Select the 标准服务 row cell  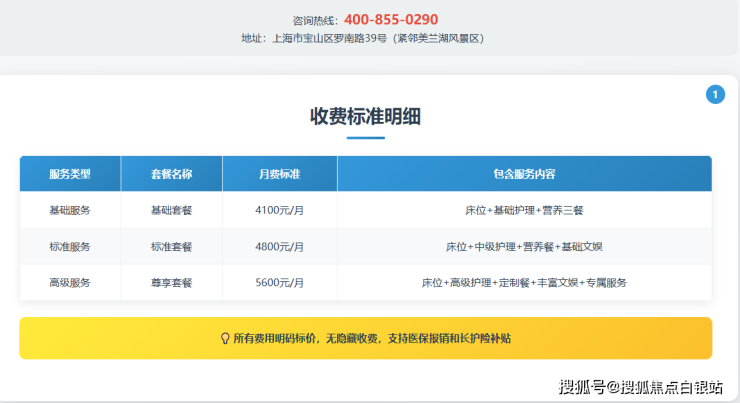pos(70,246)
